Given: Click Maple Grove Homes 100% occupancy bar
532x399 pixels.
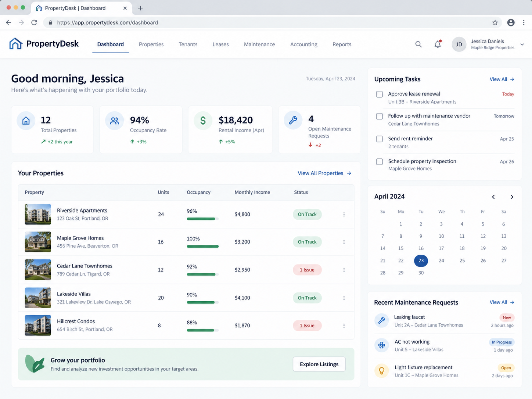Looking at the screenshot, I should tap(203, 247).
